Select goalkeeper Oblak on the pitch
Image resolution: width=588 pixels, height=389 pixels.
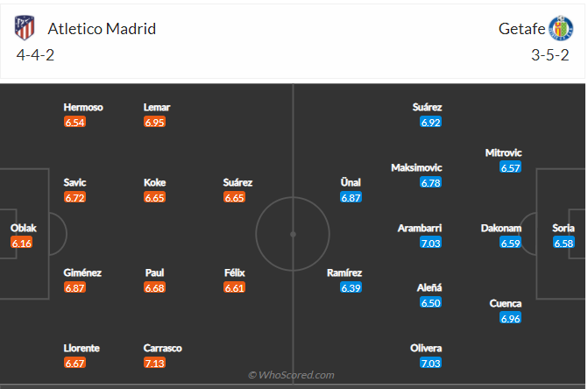point(23,228)
